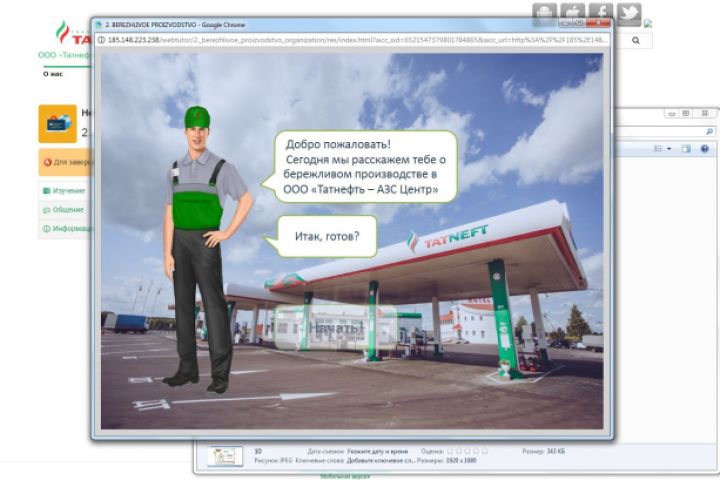Click the Размеры 1920 x 1080 text
The width and height of the screenshot is (720, 480).
449,460
